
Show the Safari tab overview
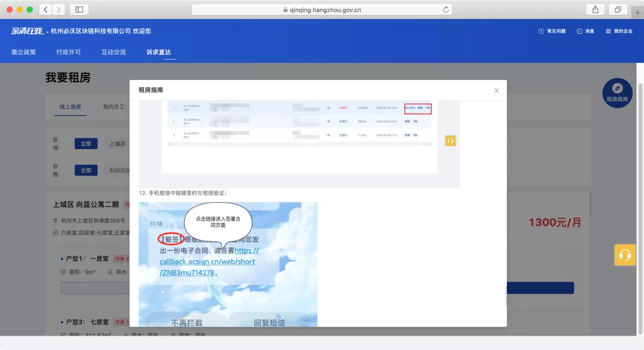[618, 10]
